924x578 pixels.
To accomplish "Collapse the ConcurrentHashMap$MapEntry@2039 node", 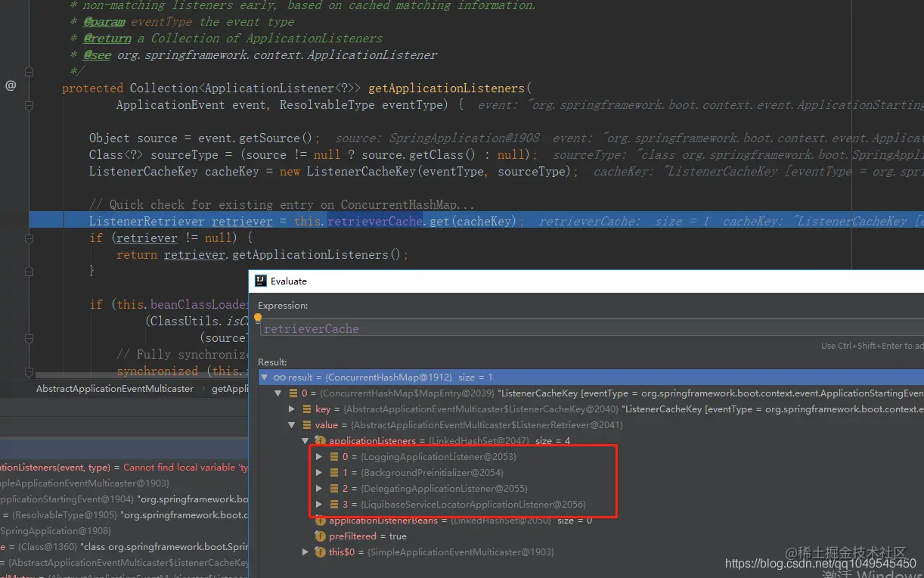I will pyautogui.click(x=278, y=393).
